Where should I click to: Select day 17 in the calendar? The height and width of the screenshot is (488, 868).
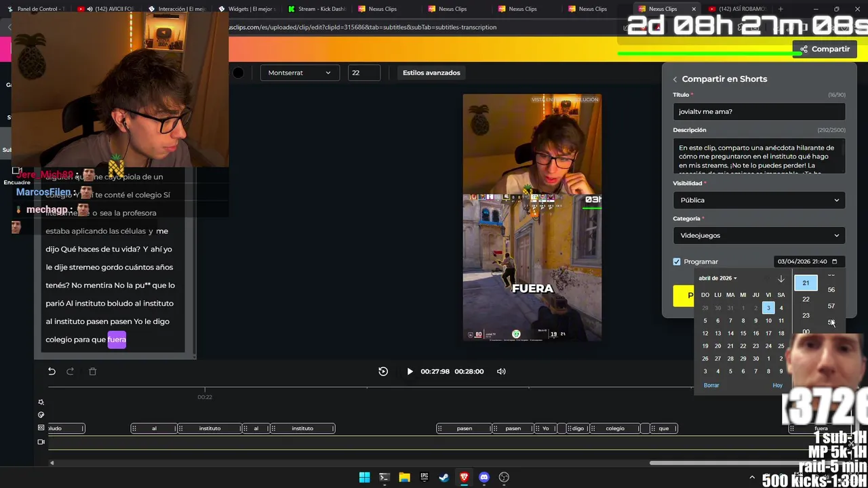(768, 333)
